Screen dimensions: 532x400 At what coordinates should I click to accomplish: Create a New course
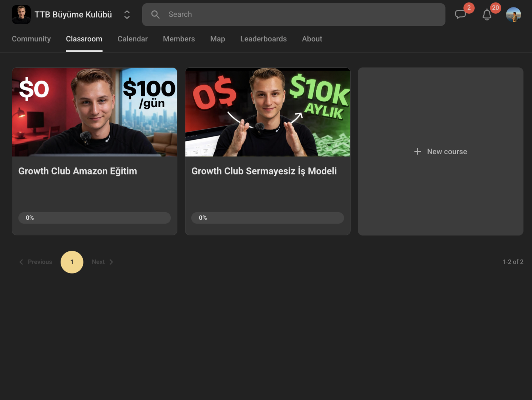coord(441,152)
